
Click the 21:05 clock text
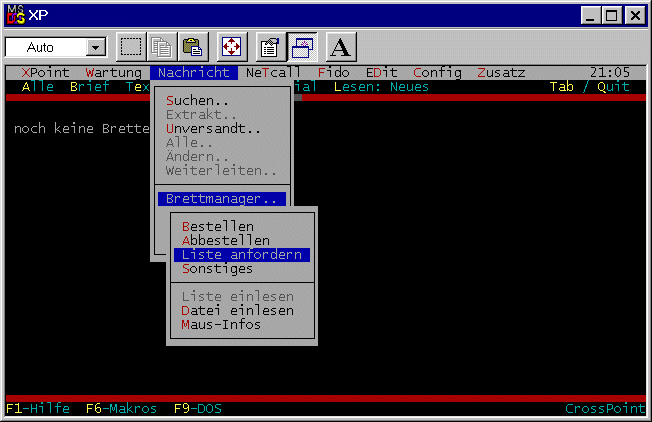click(610, 73)
